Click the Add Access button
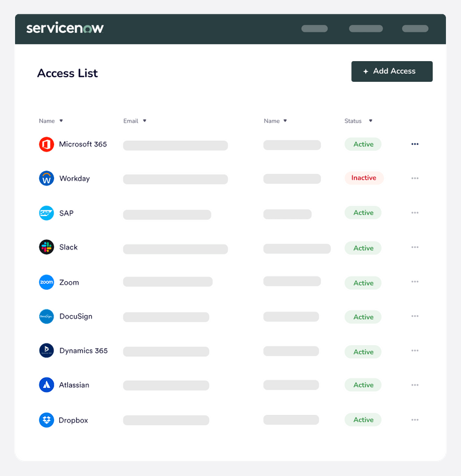This screenshot has width=461, height=476. click(392, 71)
